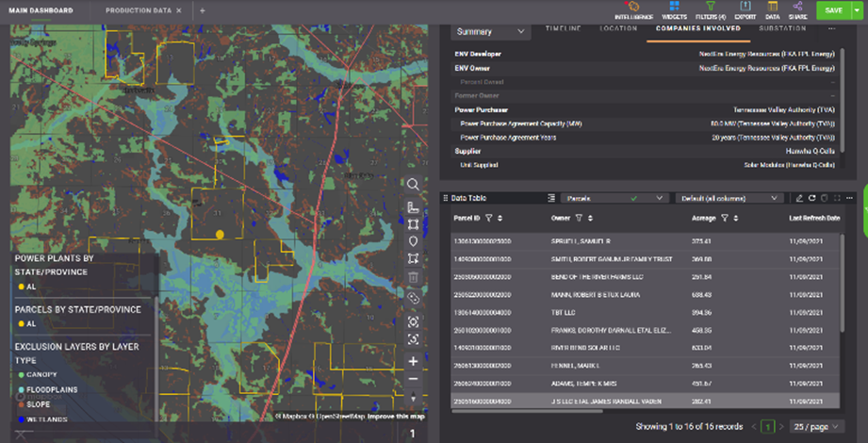Select the map search magnifier tool
The image size is (868, 443).
[x=413, y=185]
